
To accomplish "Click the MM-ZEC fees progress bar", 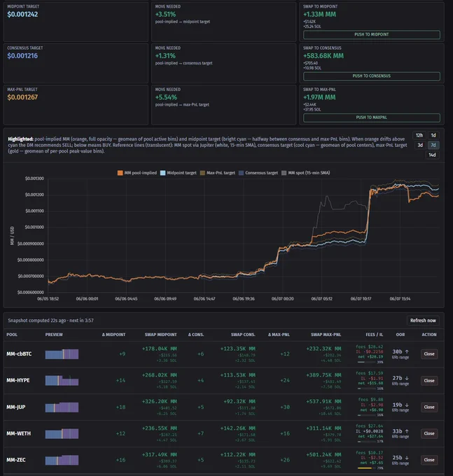I will click(x=367, y=468).
